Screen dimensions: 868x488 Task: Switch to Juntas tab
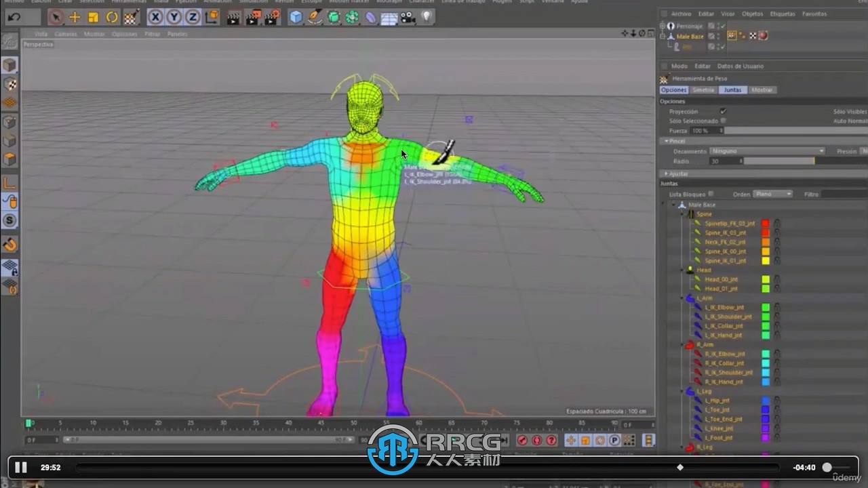(x=732, y=90)
